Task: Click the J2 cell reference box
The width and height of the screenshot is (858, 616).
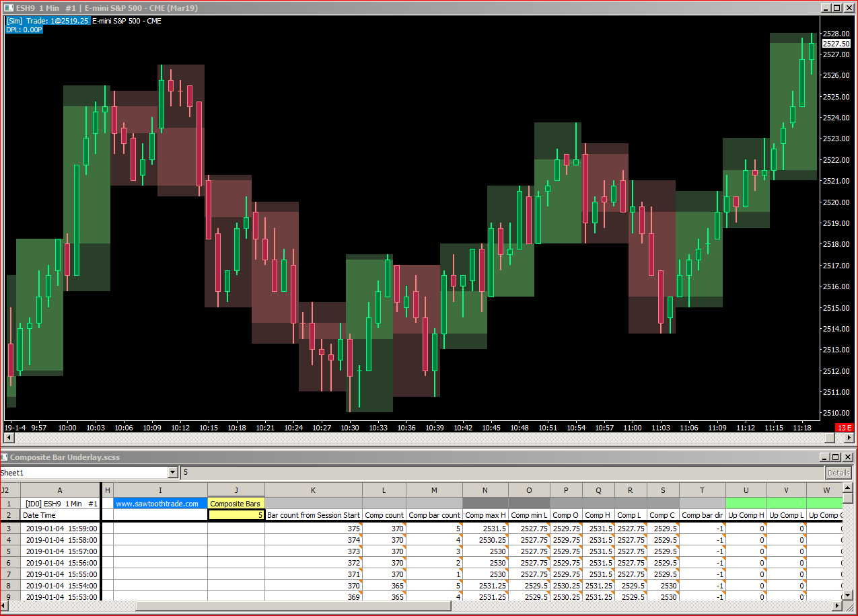Action: [x=10, y=490]
